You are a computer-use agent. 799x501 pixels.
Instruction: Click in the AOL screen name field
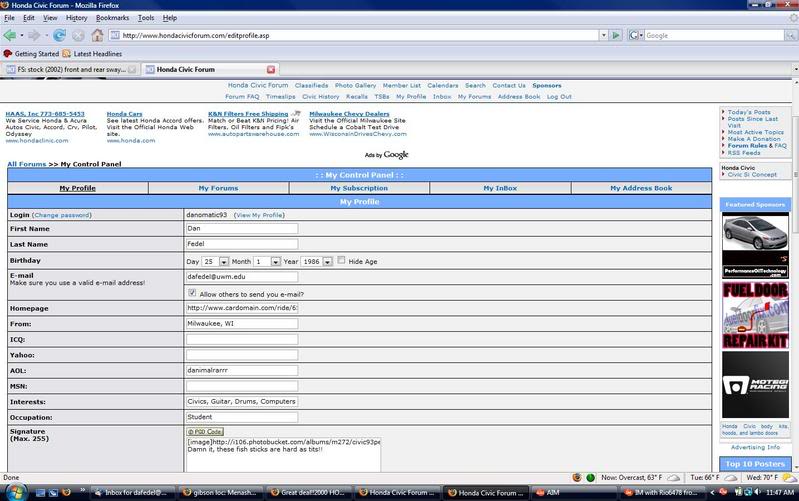point(242,370)
